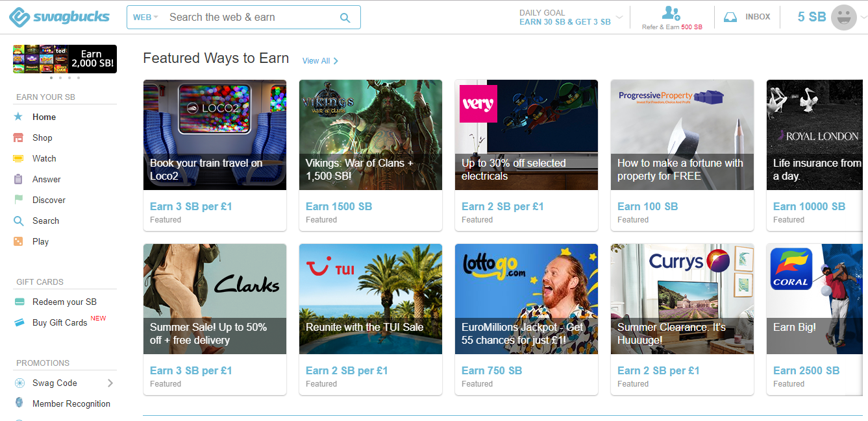
Task: Open Play in the sidebar
Action: tap(40, 241)
